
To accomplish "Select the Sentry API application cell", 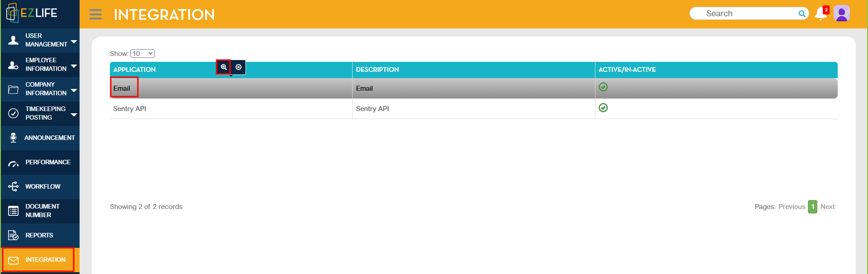I will point(231,109).
